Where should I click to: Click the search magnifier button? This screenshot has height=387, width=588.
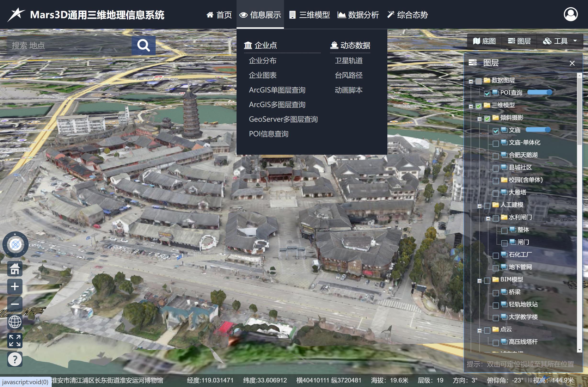(x=143, y=46)
